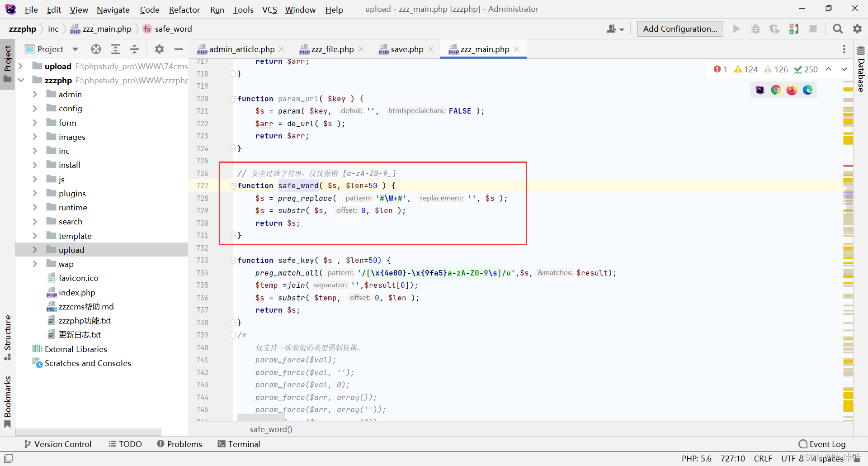The height and width of the screenshot is (466, 868).
Task: Click the PHP: 5.6 language level status
Action: (696, 458)
